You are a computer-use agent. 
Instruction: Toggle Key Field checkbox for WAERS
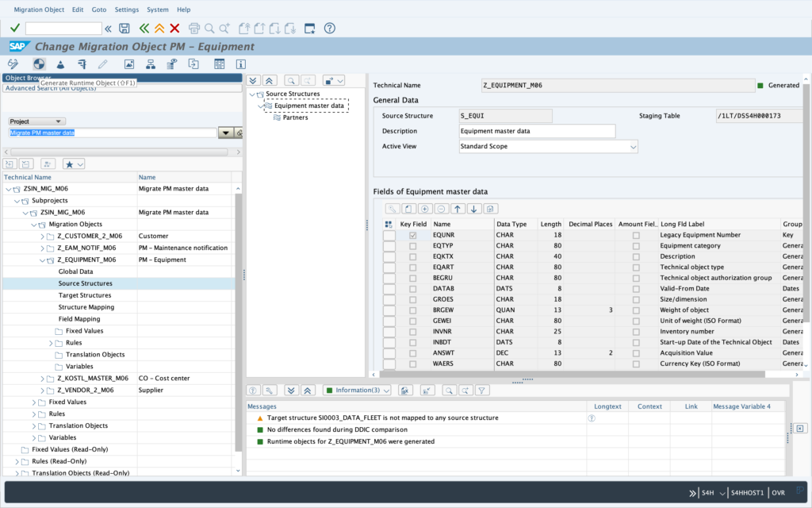412,364
